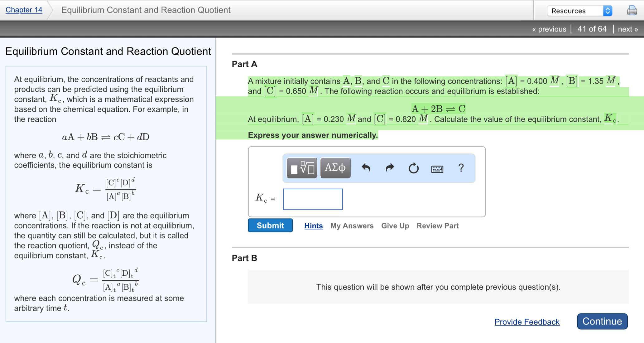The height and width of the screenshot is (343, 644).
Task: Click My Answers
Action: click(352, 225)
